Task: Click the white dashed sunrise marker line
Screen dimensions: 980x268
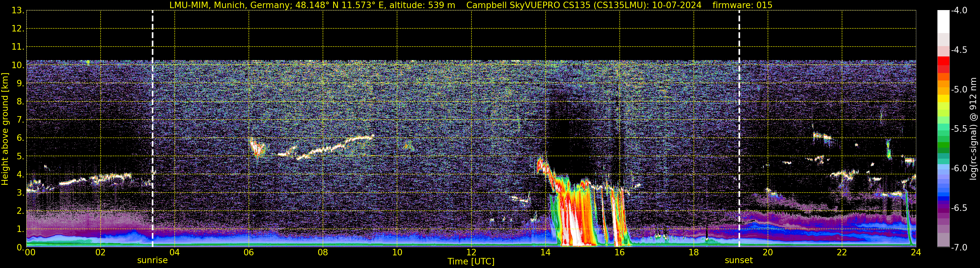Action: pos(152,129)
